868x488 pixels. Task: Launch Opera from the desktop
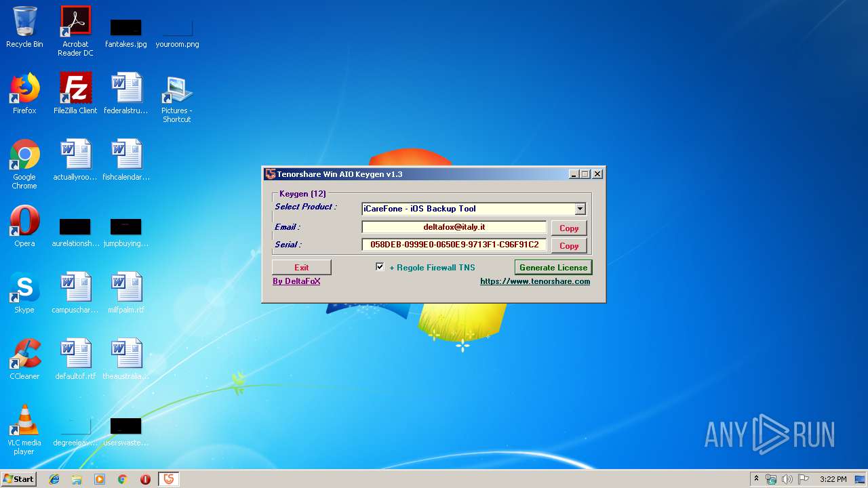click(x=24, y=226)
